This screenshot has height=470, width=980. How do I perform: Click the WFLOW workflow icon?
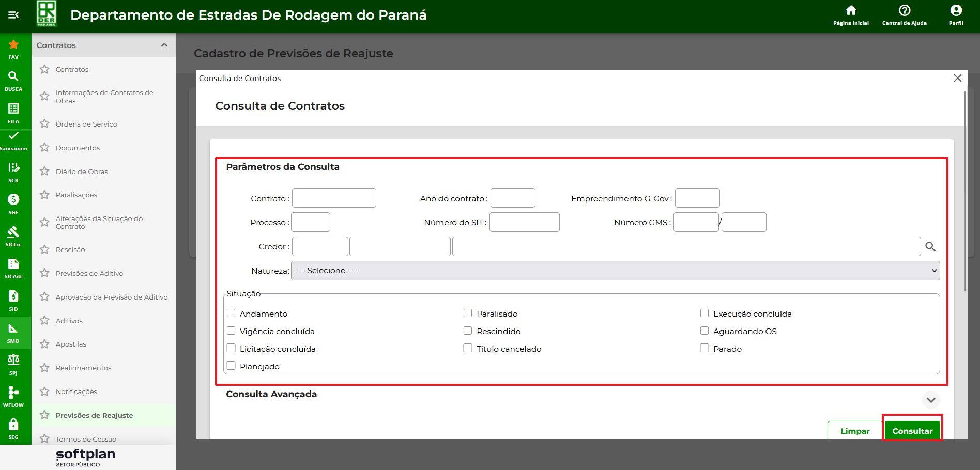click(x=13, y=393)
